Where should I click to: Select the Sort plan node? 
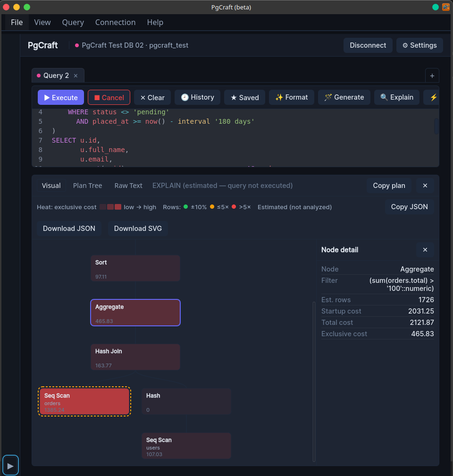point(135,268)
